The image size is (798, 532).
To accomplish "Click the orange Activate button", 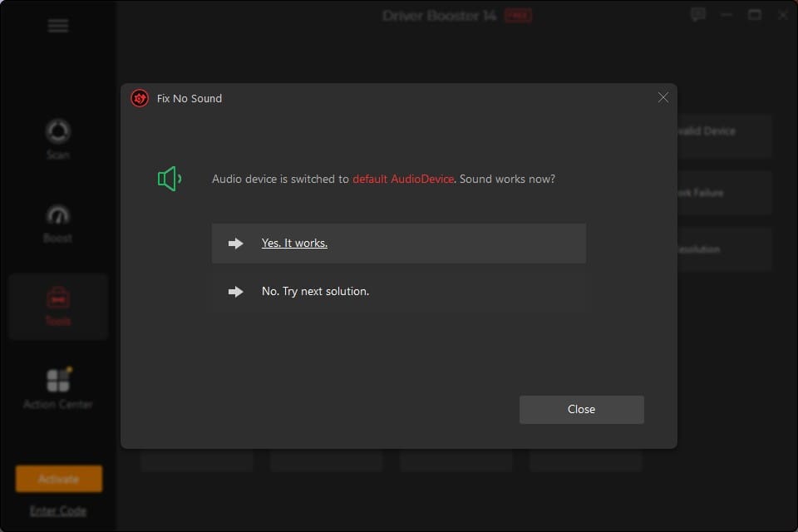I will pyautogui.click(x=58, y=479).
